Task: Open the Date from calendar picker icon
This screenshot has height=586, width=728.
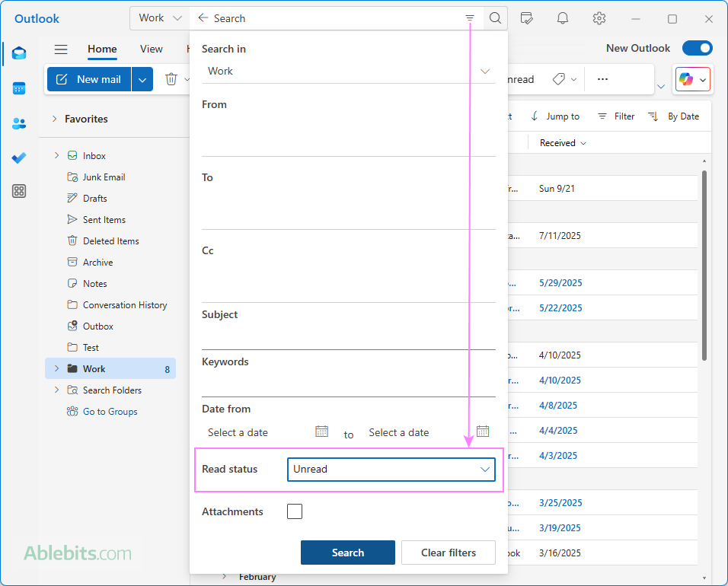Action: [321, 432]
